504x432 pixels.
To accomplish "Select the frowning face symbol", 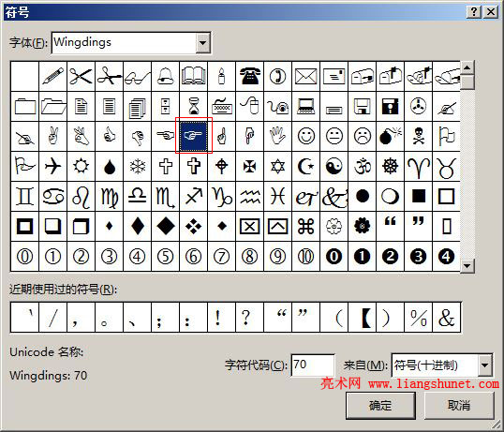I will (x=363, y=136).
